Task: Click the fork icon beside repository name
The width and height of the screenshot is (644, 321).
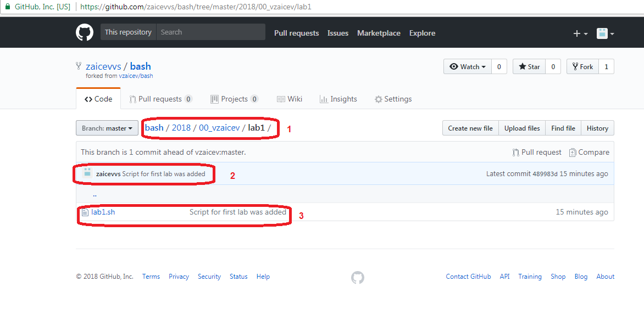Action: [x=79, y=66]
